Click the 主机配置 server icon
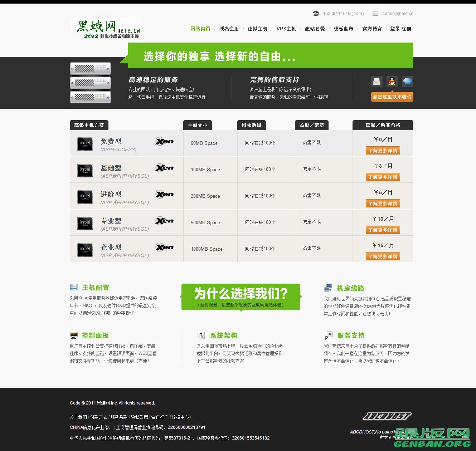The width and height of the screenshot is (476, 451). coord(74,287)
